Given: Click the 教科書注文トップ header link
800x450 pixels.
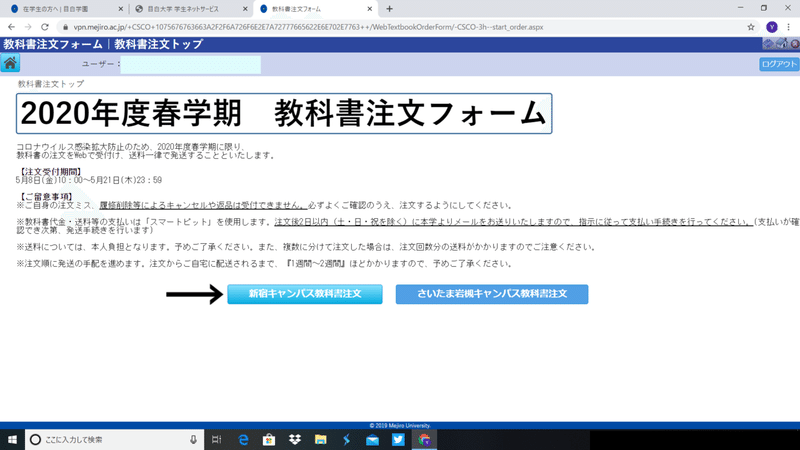Looking at the screenshot, I should point(159,44).
